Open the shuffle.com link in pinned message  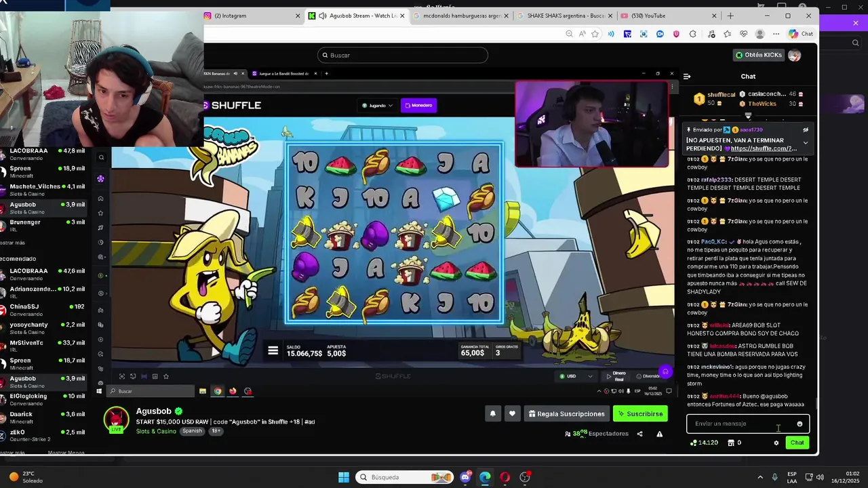[x=764, y=148]
